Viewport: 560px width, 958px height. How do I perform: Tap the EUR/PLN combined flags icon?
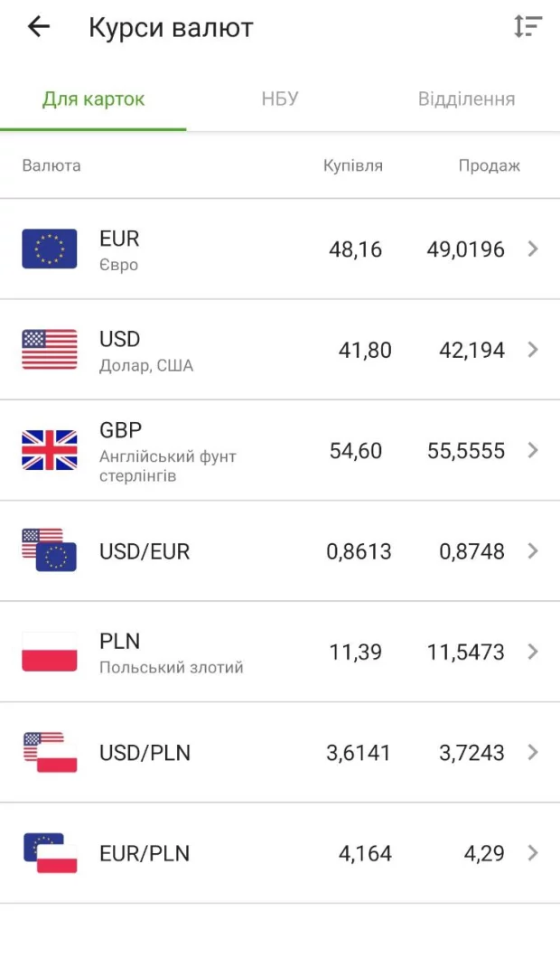50,853
